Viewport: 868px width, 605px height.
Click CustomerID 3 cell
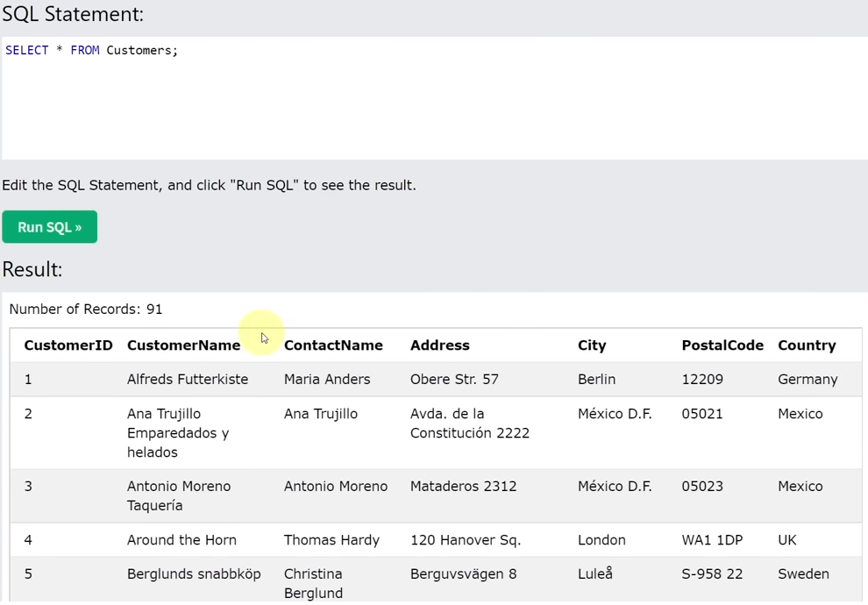28,487
